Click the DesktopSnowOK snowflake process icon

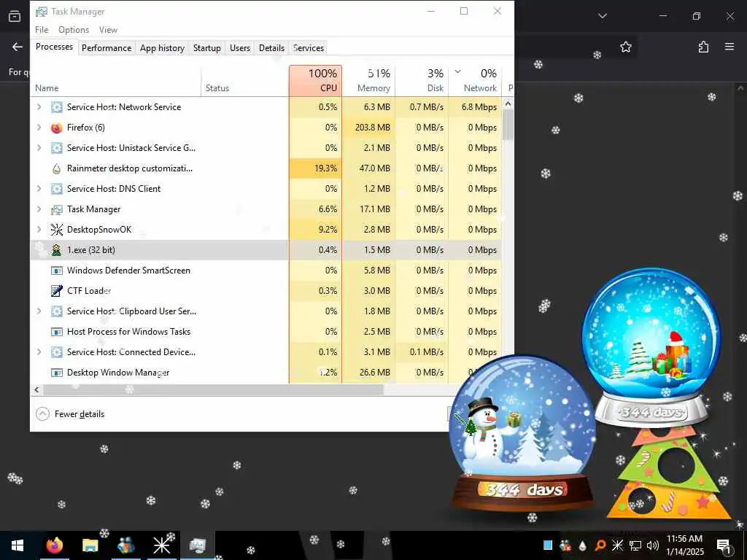(x=57, y=230)
